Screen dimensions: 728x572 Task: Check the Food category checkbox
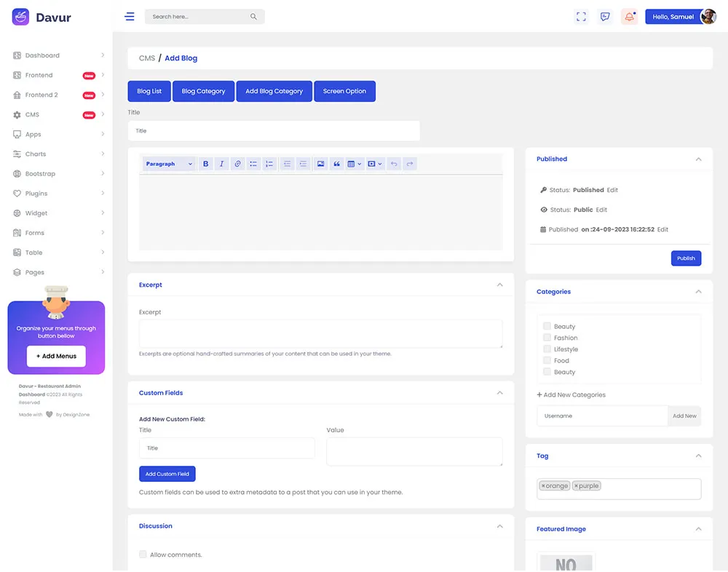[547, 360]
